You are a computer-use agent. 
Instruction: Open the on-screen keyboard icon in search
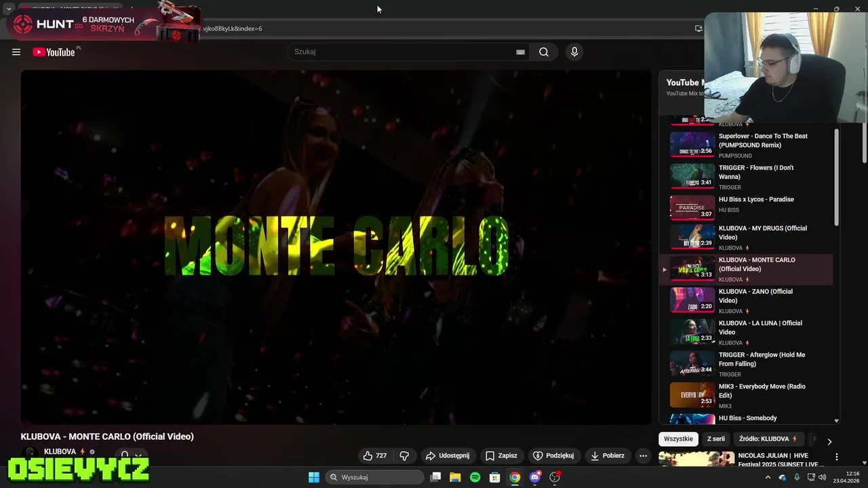coord(520,52)
